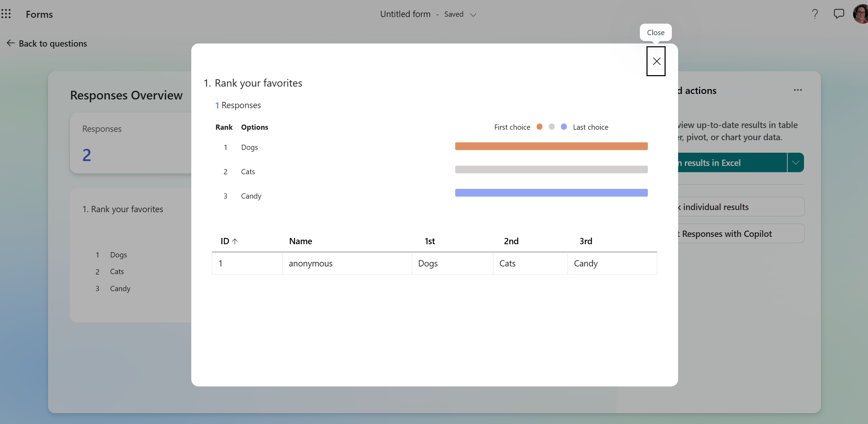Image resolution: width=868 pixels, height=424 pixels.
Task: Open the app launcher grid icon
Action: click(6, 14)
